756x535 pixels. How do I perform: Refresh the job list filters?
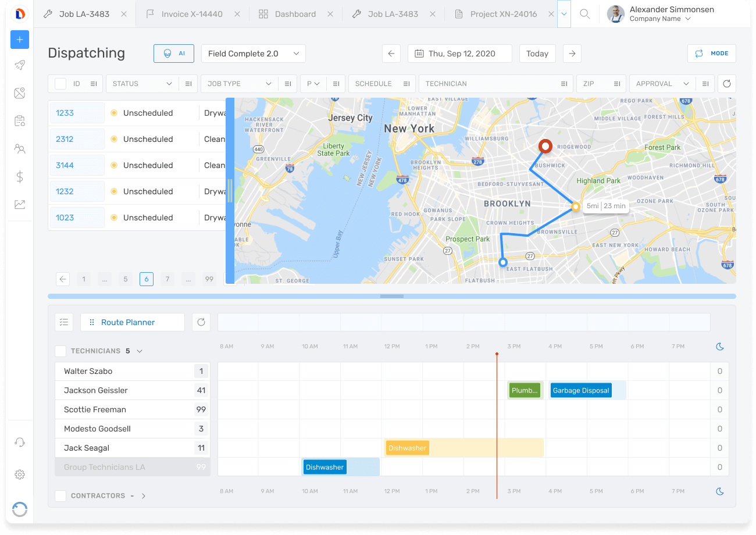click(x=726, y=84)
